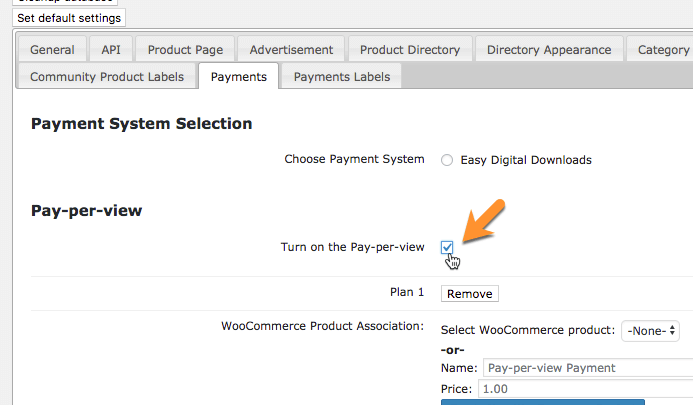Expand the Select WooCommerce product dropdown
Image resolution: width=693 pixels, height=405 pixels.
click(650, 331)
